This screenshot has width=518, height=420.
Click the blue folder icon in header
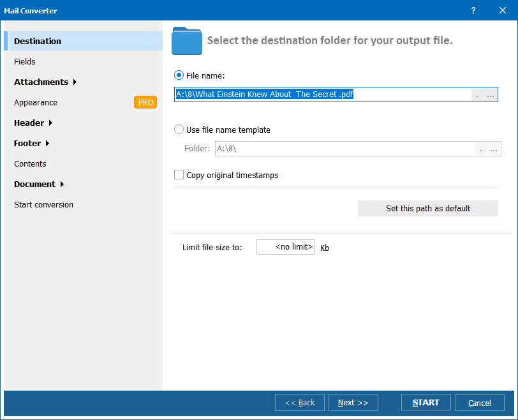pos(187,41)
